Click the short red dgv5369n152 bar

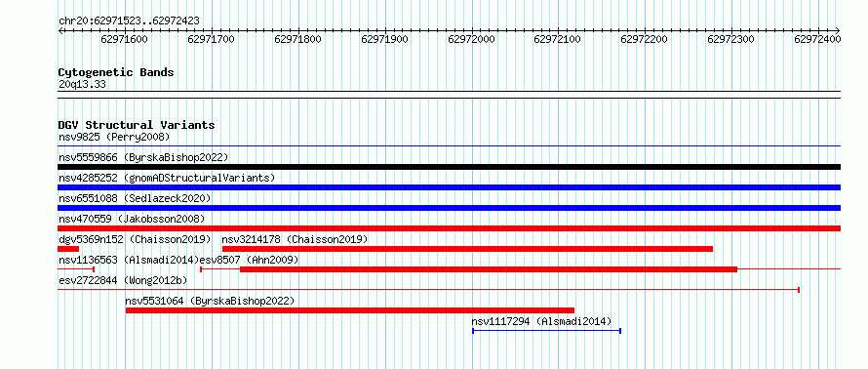coord(68,249)
